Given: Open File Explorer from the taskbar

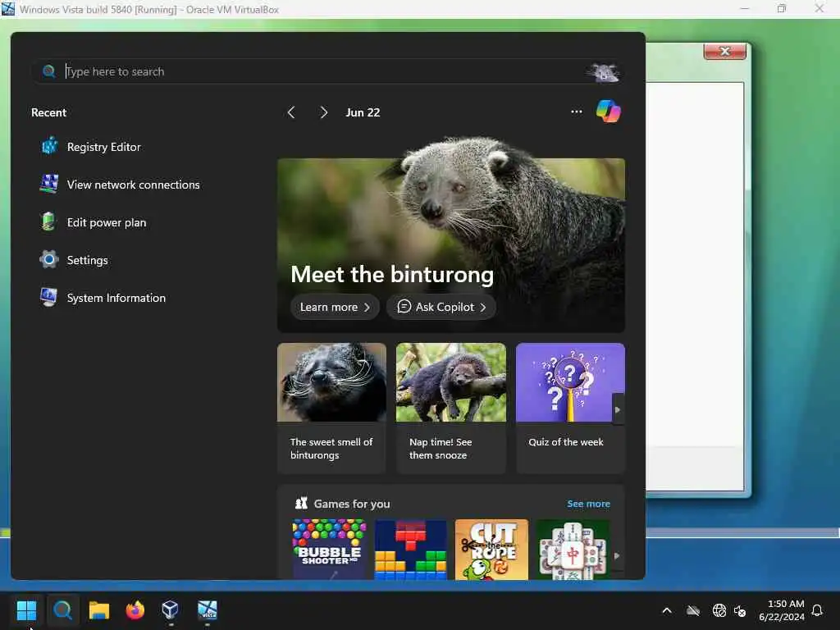Looking at the screenshot, I should tap(99, 609).
